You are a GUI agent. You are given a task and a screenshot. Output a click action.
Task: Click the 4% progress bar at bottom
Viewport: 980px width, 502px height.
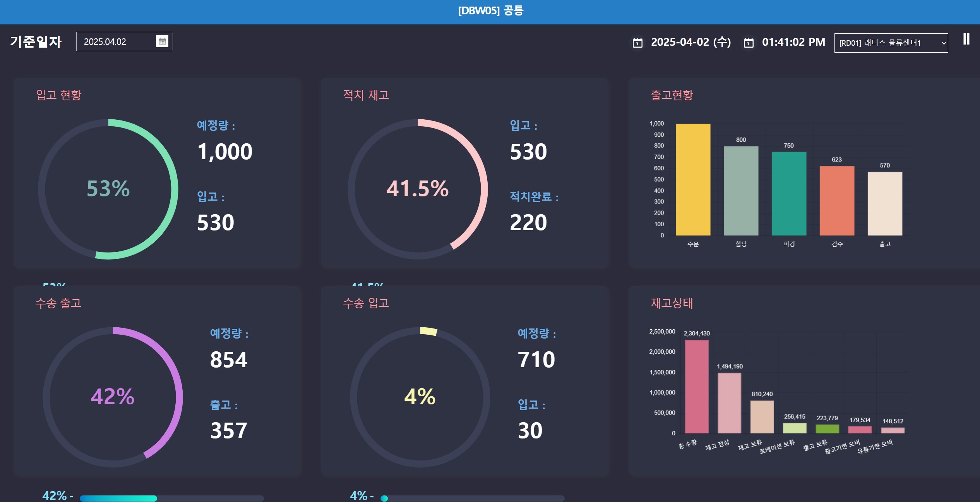(473, 498)
